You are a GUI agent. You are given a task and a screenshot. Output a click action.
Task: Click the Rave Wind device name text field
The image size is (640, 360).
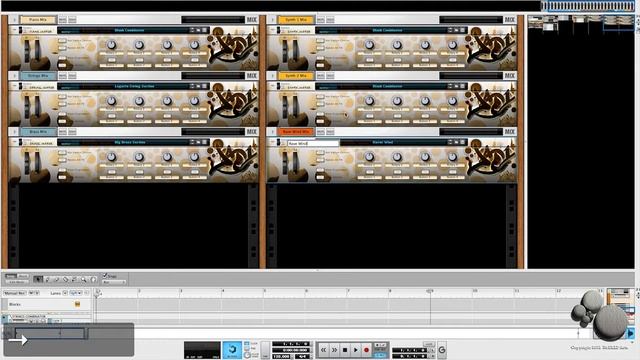point(313,144)
